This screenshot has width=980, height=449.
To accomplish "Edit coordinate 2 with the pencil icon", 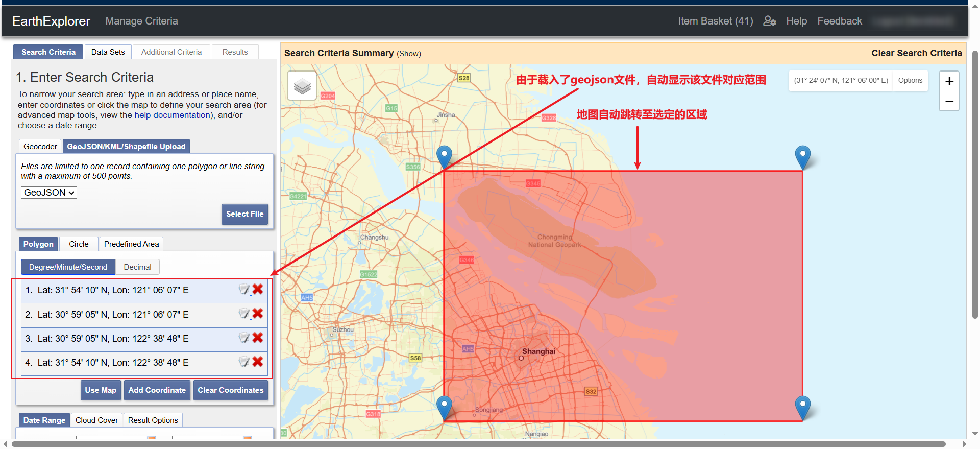I will (x=244, y=314).
